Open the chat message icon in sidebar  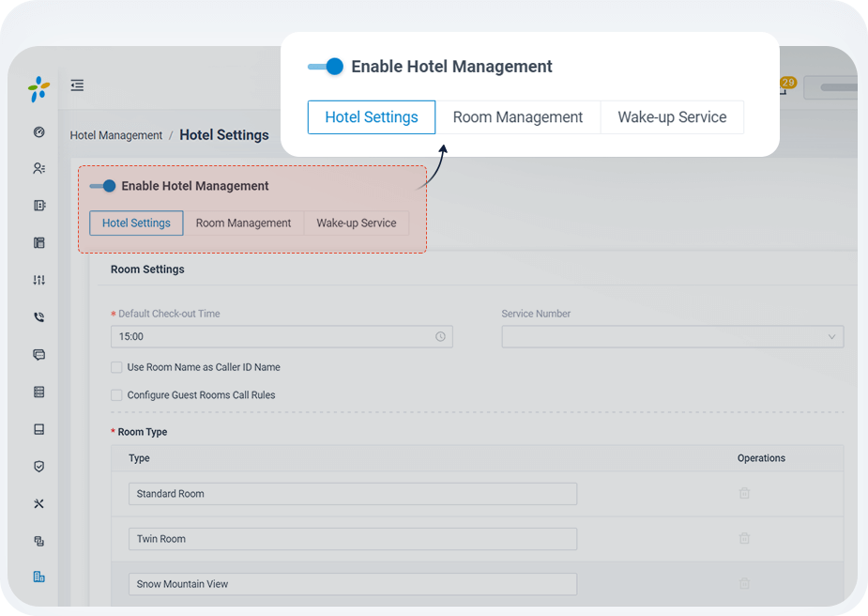(x=38, y=355)
